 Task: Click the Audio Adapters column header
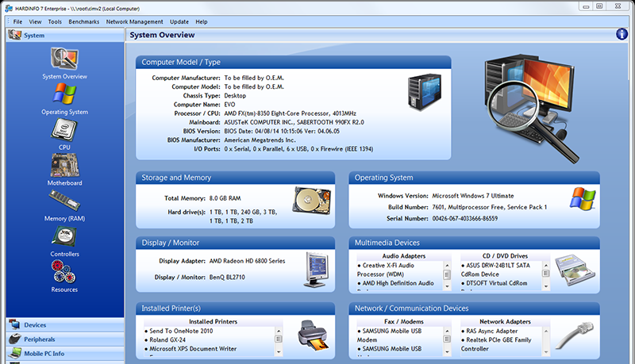coord(404,256)
